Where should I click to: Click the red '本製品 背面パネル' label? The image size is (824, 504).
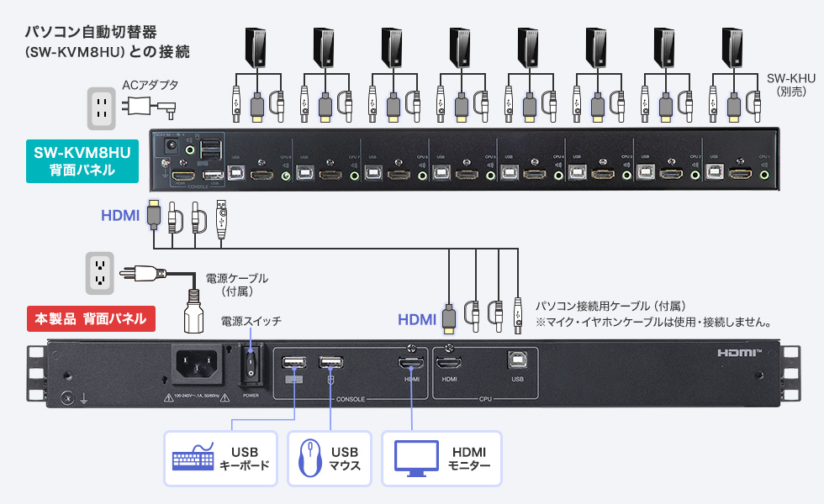[x=91, y=319]
